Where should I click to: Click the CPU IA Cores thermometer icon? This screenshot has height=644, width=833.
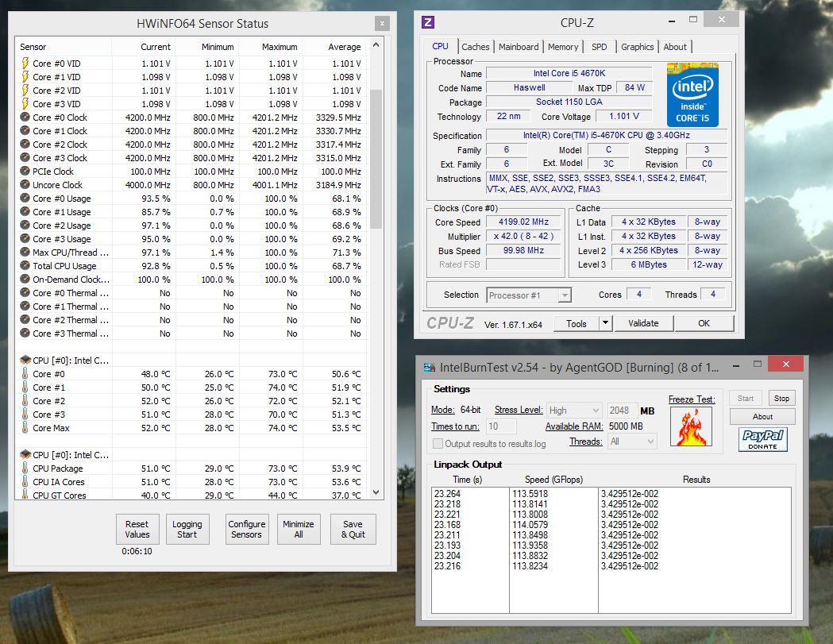pos(25,482)
